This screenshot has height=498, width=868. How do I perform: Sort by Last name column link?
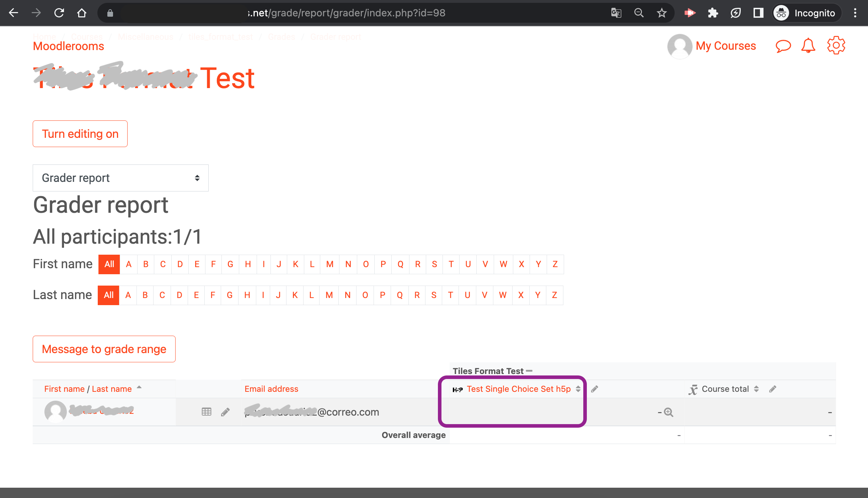[x=112, y=389]
